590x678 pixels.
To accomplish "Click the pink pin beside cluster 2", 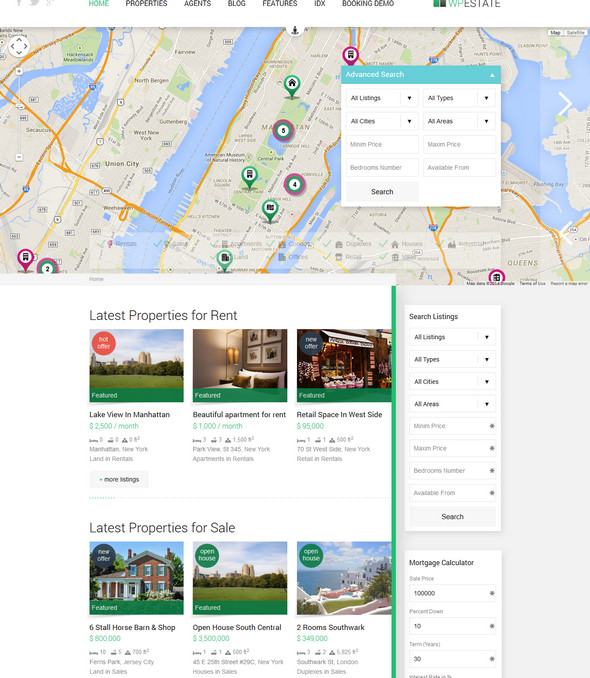I will click(x=26, y=259).
